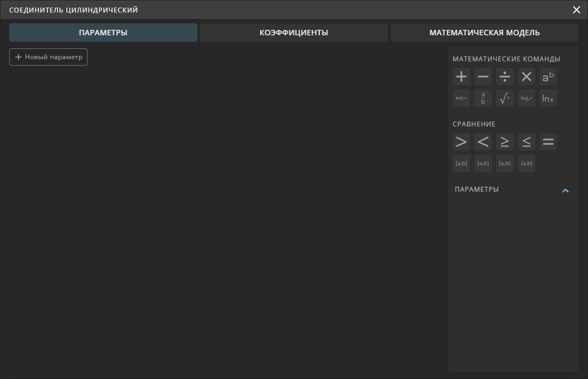Insert the subtraction (−) operator
588x379 pixels.
coord(483,77)
